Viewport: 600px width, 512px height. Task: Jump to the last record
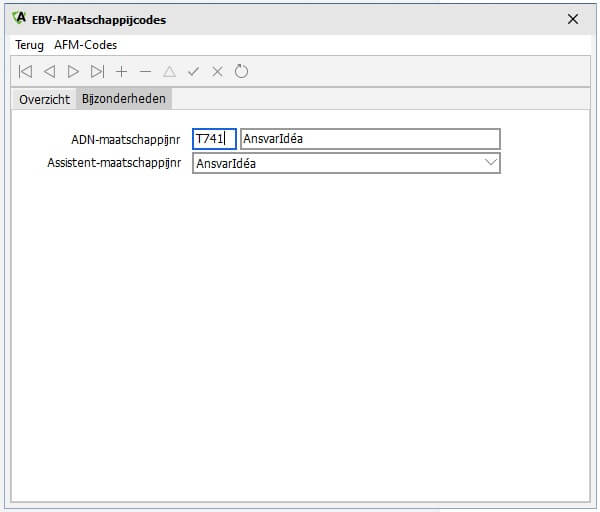[97, 72]
